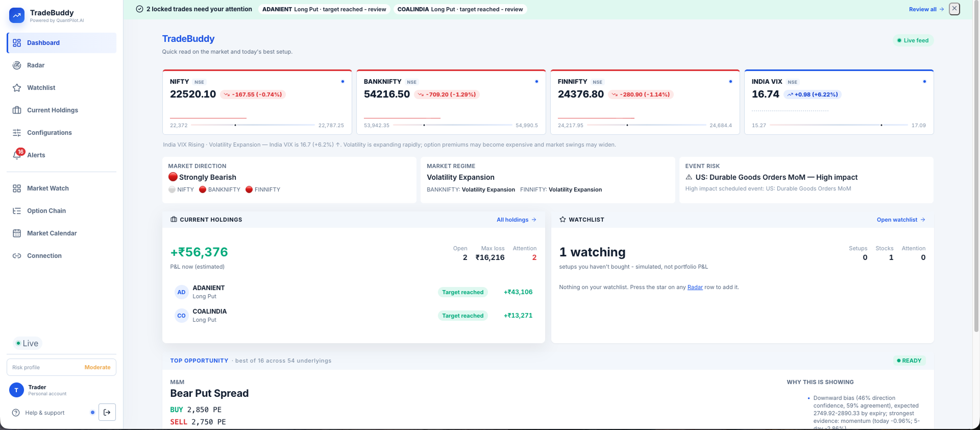Open the FINNIFTY index card

(x=645, y=102)
